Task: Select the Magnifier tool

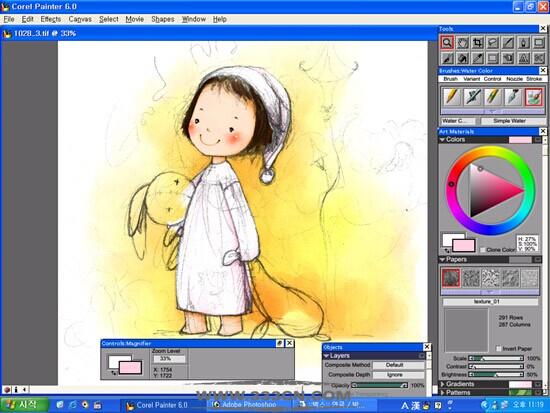Action: point(447,43)
